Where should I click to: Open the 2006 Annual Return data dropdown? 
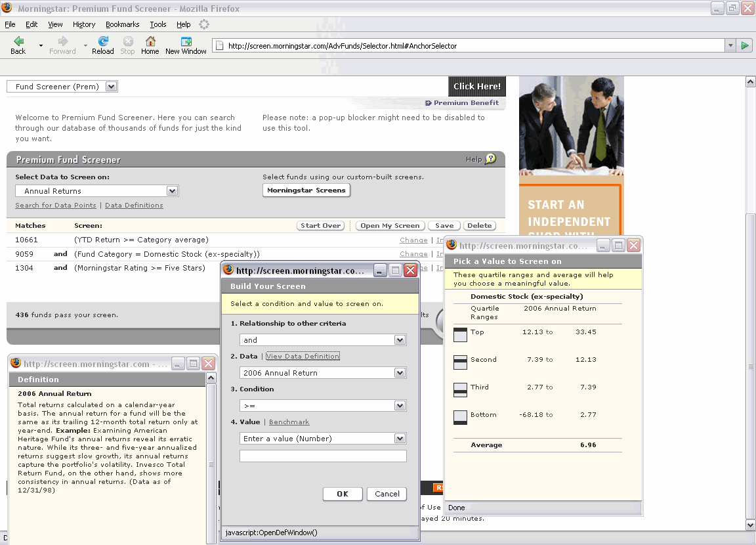coord(400,373)
